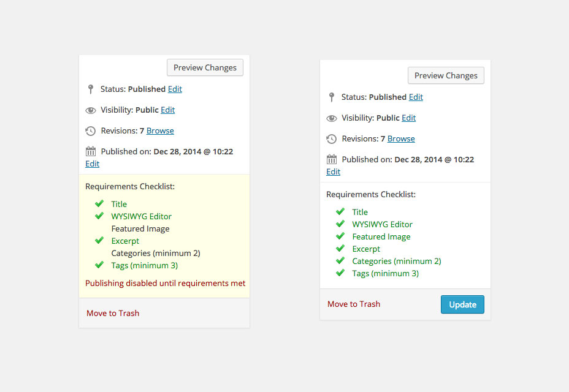
Task: Click the Visibility eye icon in left panel
Action: click(91, 110)
